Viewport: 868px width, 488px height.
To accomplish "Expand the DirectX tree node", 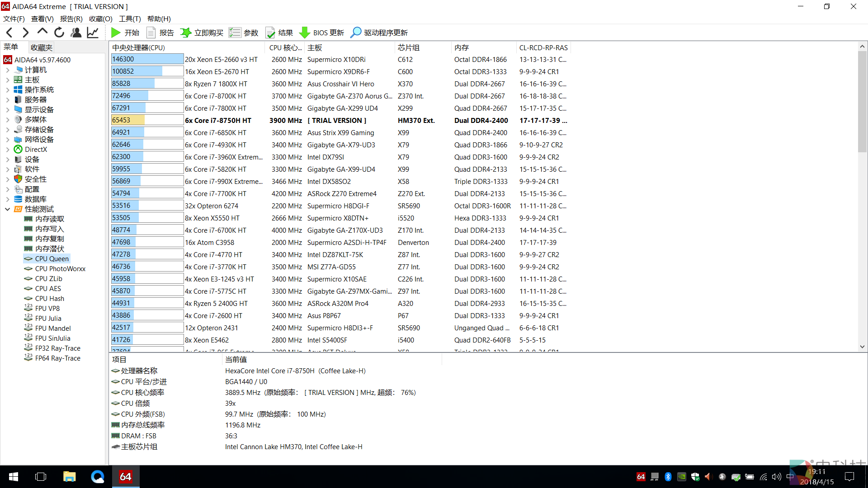I will [8, 150].
